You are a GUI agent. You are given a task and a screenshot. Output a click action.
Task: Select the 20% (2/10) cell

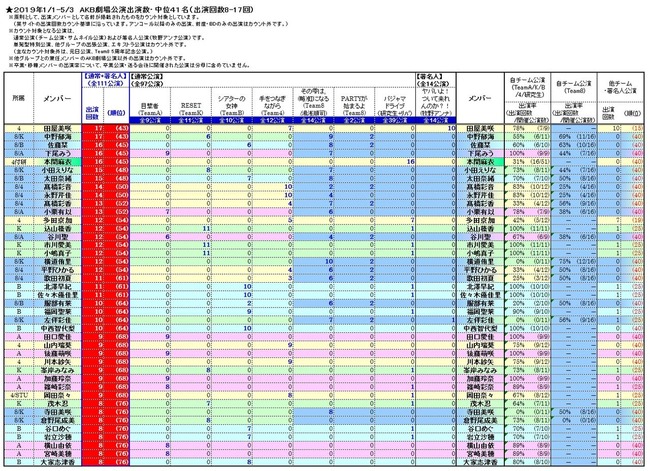click(x=527, y=303)
